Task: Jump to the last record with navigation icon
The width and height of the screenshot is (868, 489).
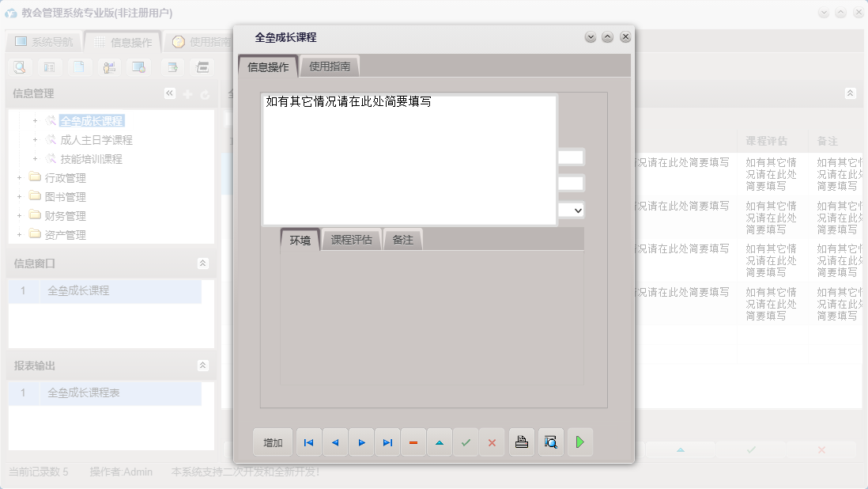Action: 387,442
